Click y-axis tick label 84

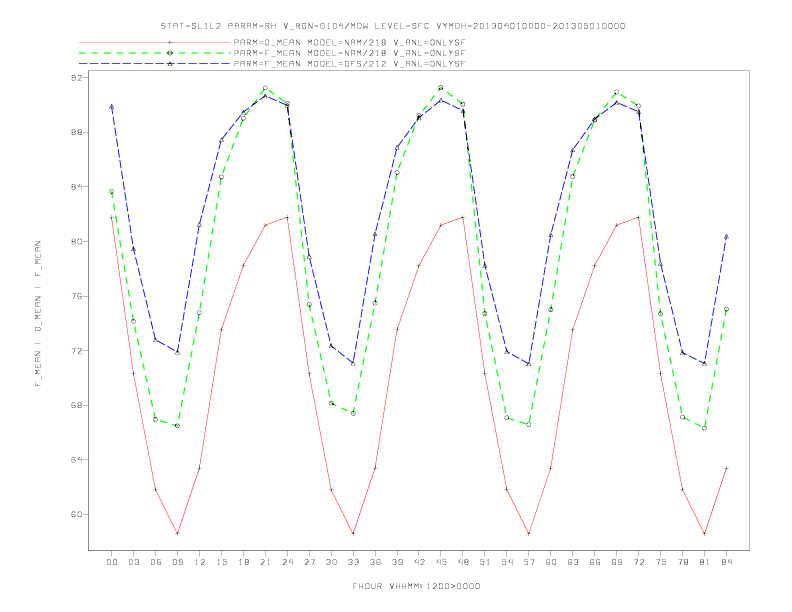point(76,187)
